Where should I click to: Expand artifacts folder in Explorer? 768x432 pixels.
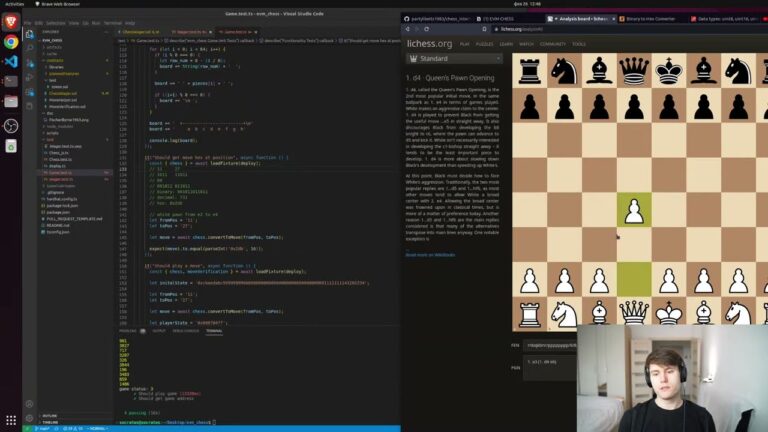54,48
